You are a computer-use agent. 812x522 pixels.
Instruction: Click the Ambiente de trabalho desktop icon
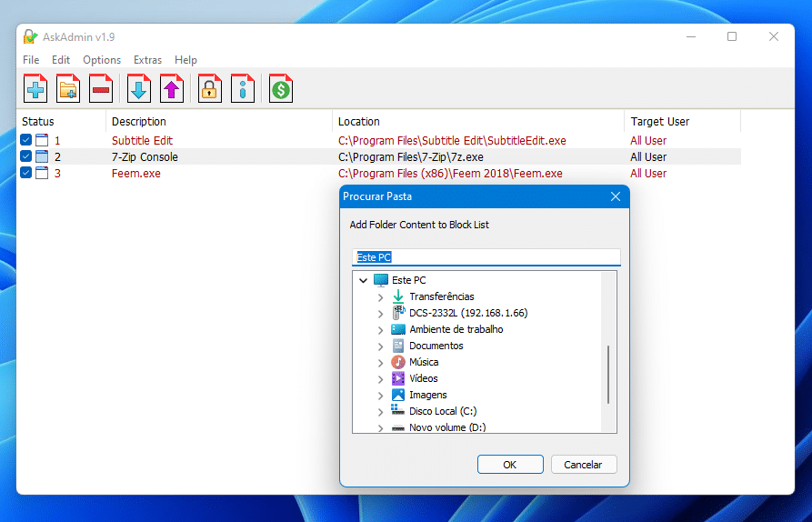pyautogui.click(x=397, y=329)
